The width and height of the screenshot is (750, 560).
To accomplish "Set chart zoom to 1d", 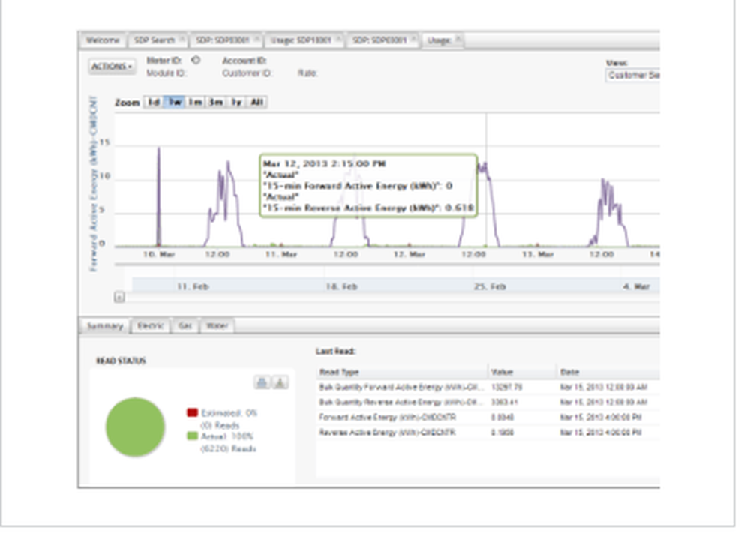I will pyautogui.click(x=154, y=102).
